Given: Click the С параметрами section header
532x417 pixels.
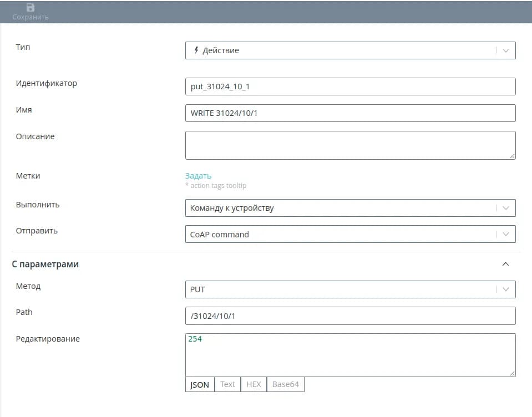Looking at the screenshot, I should [x=45, y=265].
